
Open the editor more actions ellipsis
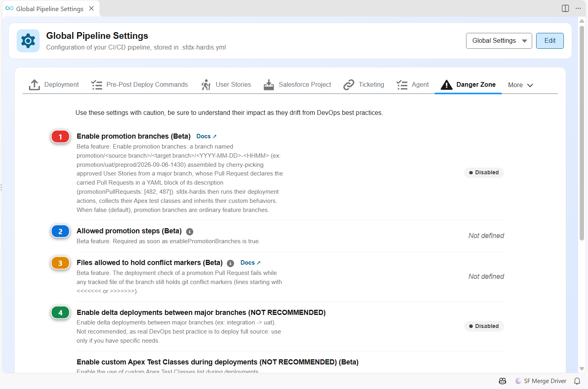click(x=578, y=8)
